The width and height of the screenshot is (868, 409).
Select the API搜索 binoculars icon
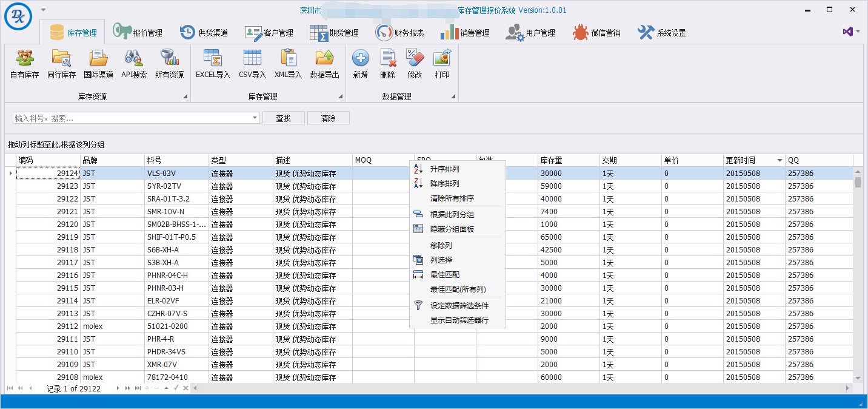tap(133, 59)
